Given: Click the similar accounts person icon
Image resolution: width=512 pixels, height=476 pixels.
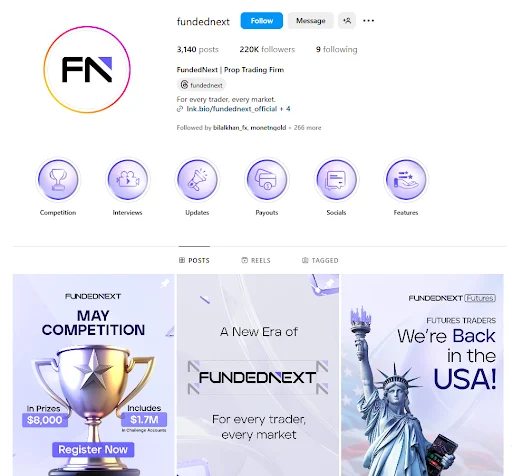Looking at the screenshot, I should click(347, 21).
